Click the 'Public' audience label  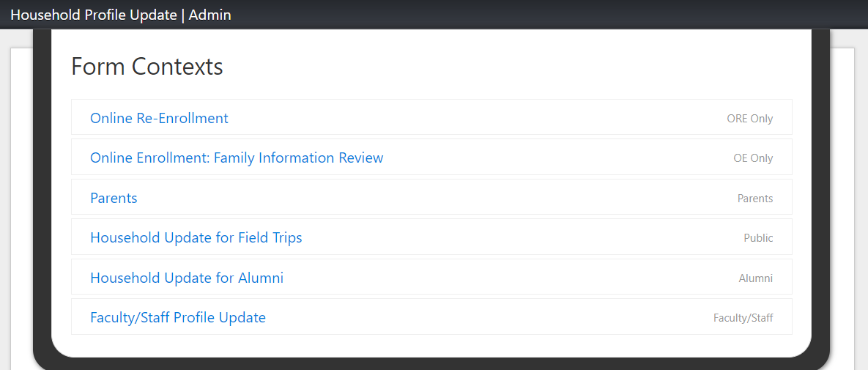(758, 238)
